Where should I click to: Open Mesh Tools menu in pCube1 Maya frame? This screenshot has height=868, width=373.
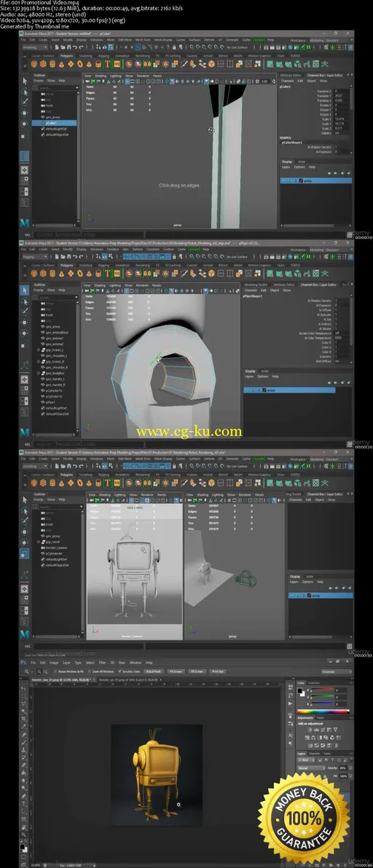[143, 40]
